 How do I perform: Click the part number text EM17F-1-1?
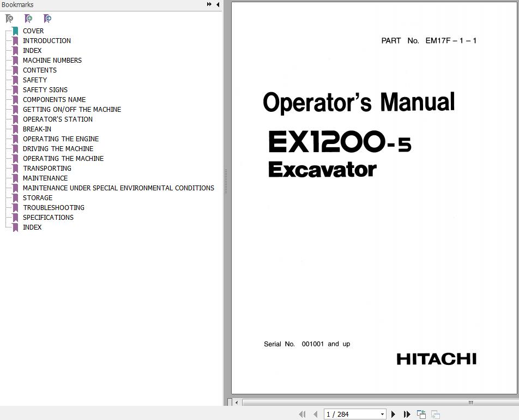[451, 41]
